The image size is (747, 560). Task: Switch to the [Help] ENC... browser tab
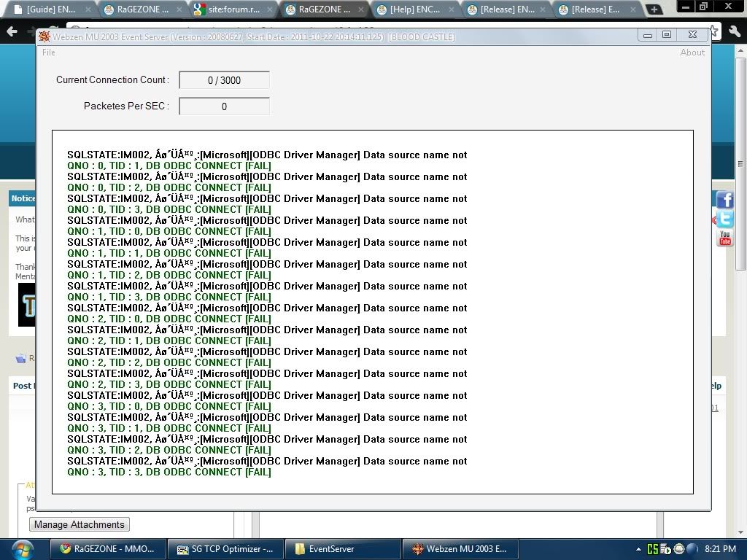pyautogui.click(x=414, y=10)
